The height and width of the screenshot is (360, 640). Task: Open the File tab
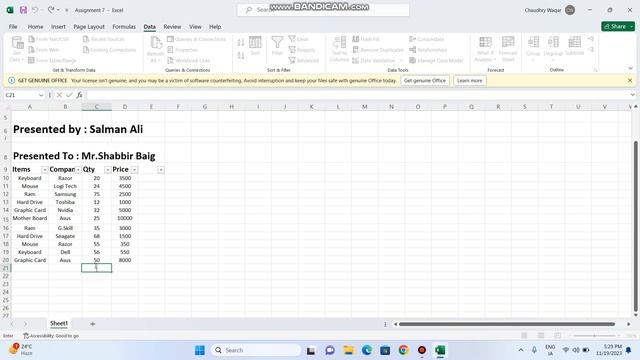(x=13, y=27)
